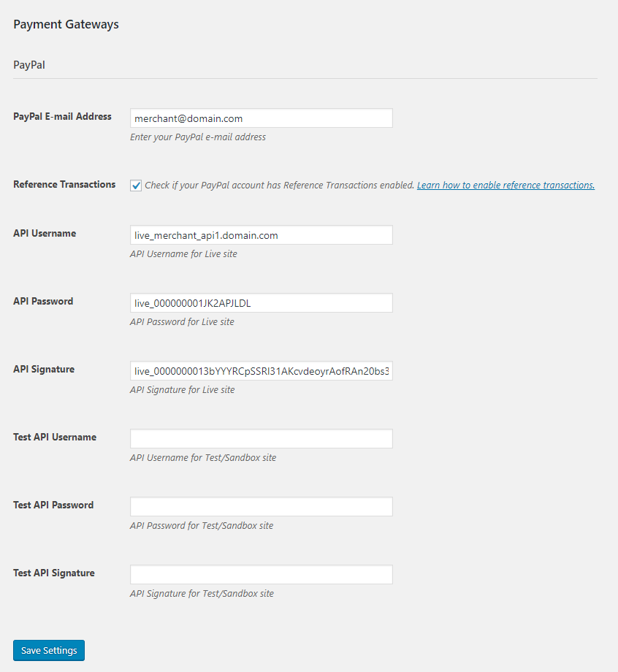Open the Learn how to enable reference transactions link
This screenshot has height=672, width=618.
[506, 186]
